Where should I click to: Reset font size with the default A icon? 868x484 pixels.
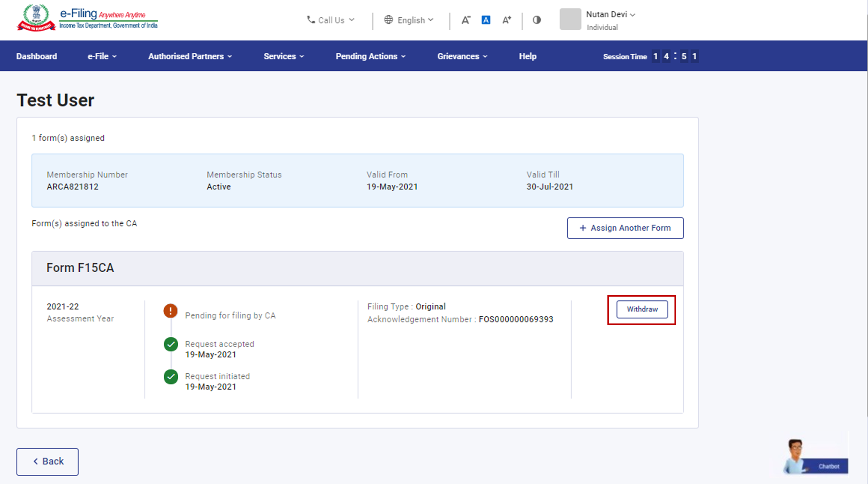pyautogui.click(x=486, y=20)
